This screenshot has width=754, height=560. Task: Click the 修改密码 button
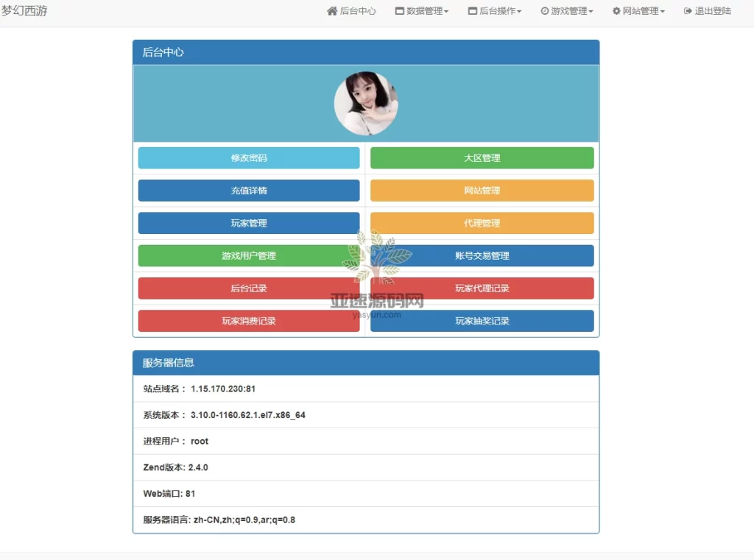(x=248, y=157)
